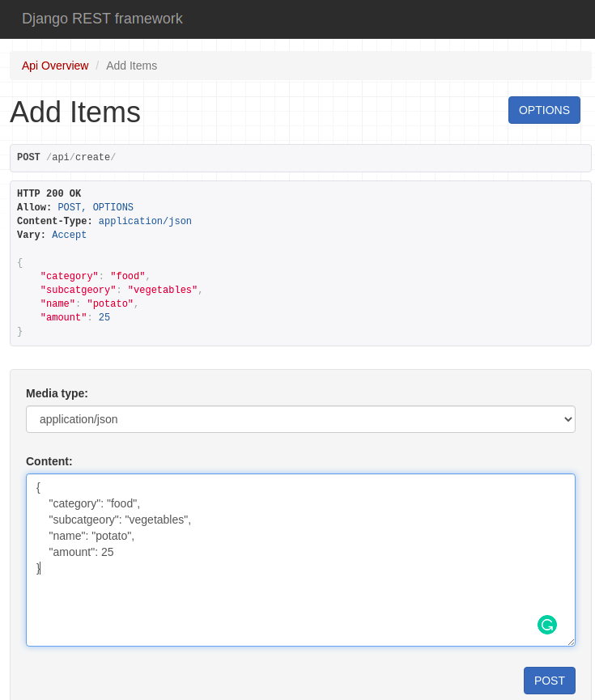Click the chevron on the application/json selector

pos(566,419)
